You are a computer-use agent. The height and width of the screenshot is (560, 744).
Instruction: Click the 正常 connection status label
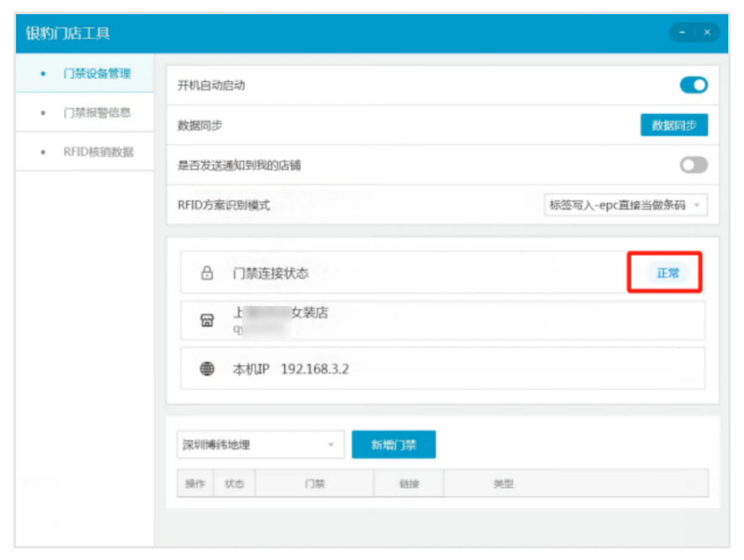pyautogui.click(x=666, y=273)
